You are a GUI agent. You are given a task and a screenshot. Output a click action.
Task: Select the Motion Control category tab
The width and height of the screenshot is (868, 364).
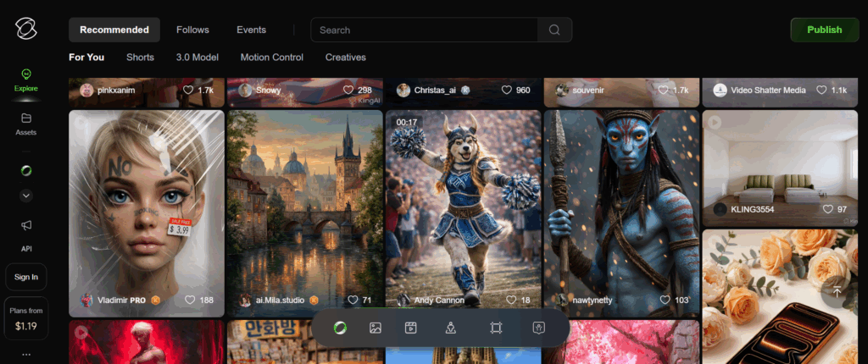(271, 58)
